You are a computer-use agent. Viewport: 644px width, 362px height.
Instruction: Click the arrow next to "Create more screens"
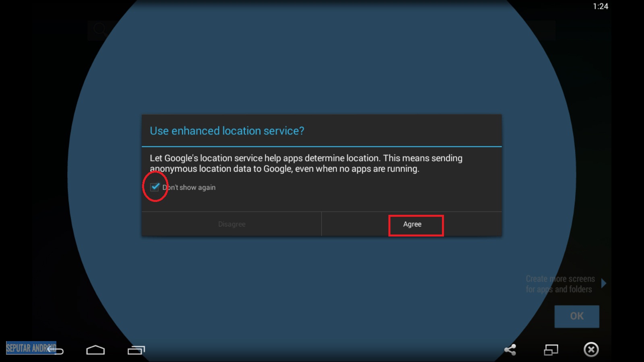pyautogui.click(x=603, y=283)
